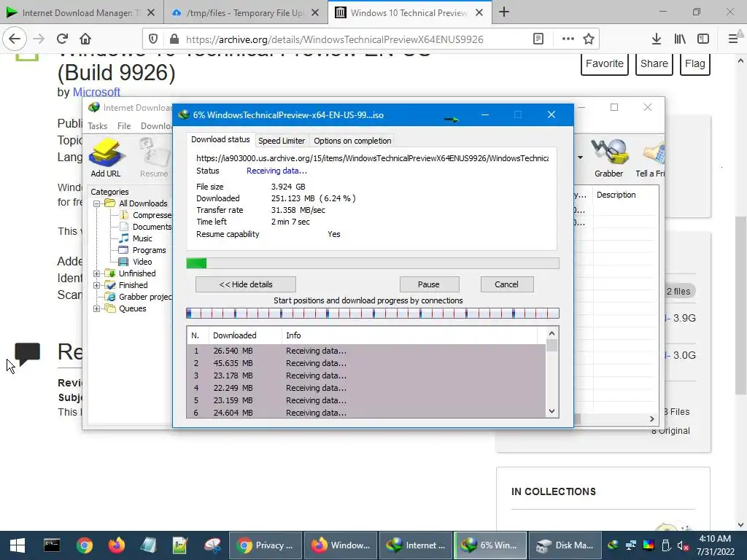Click the 2 files badge on page
This screenshot has height=560, width=747.
679,292
